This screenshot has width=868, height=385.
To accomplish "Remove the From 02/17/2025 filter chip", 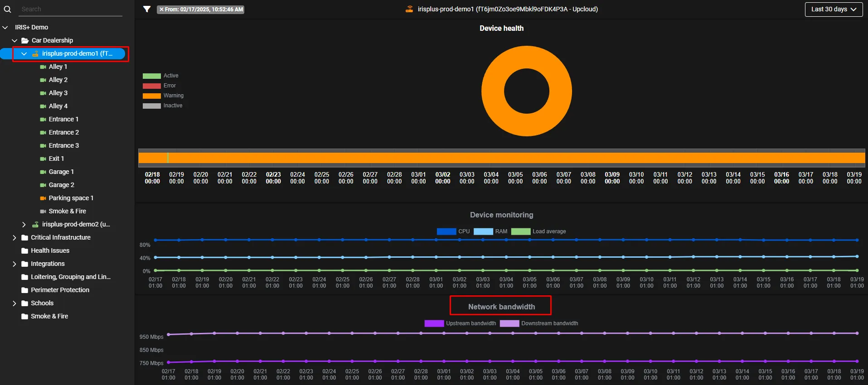I will tap(161, 9).
